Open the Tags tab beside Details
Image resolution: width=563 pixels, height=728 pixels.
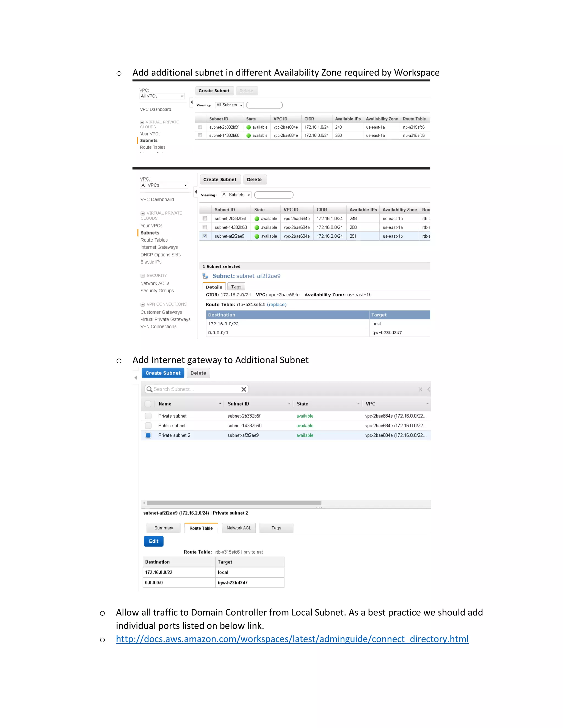pos(236,287)
